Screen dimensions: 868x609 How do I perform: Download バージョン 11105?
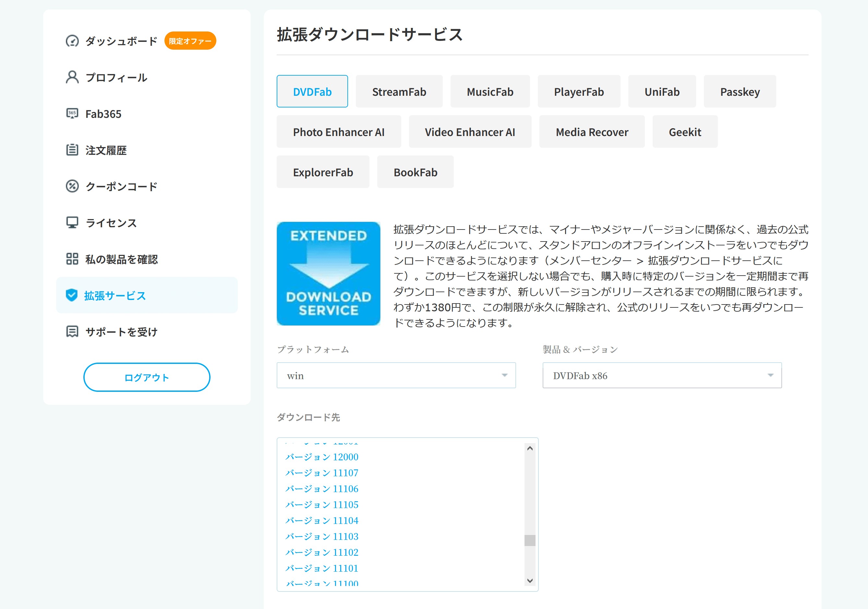pyautogui.click(x=322, y=504)
